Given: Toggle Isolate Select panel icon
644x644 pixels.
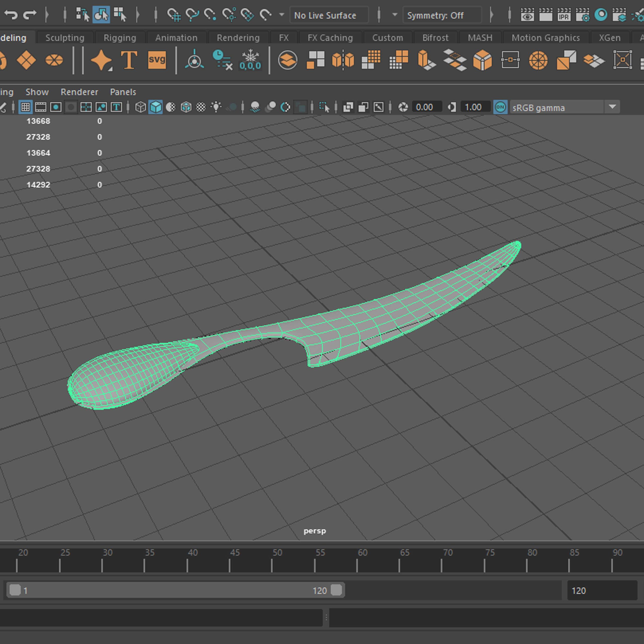Looking at the screenshot, I should point(324,107).
